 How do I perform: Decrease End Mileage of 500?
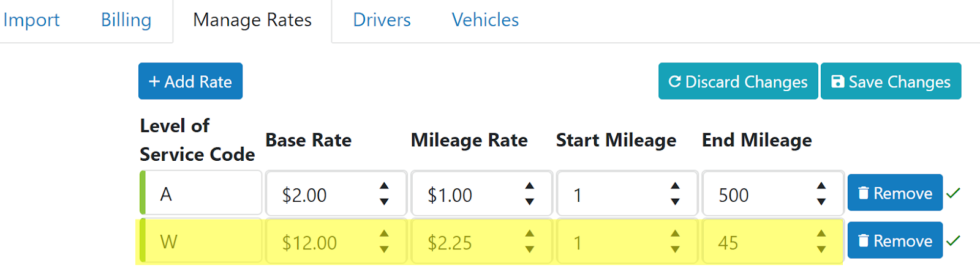(x=821, y=201)
